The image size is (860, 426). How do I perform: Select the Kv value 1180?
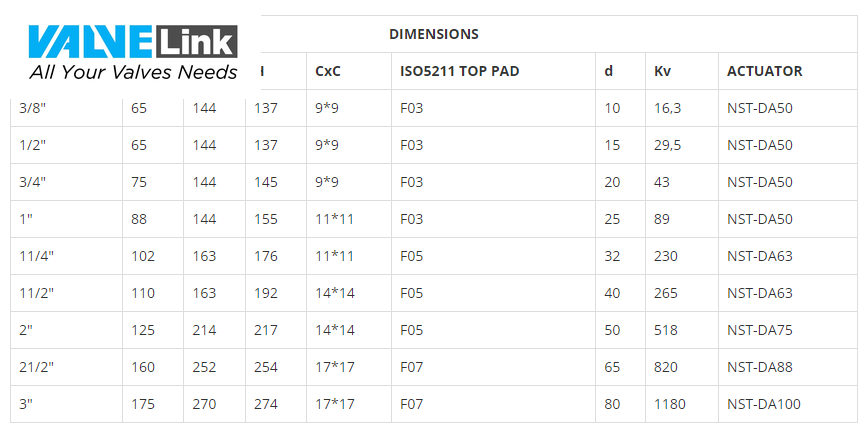(670, 404)
